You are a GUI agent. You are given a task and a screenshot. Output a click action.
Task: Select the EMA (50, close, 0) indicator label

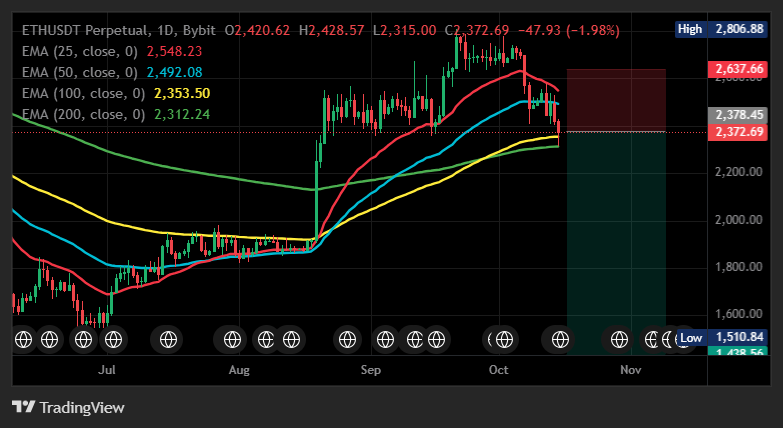(x=80, y=72)
